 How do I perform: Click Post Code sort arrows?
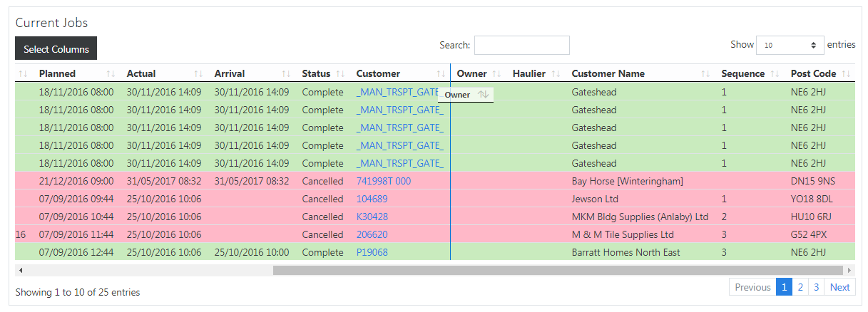click(x=846, y=74)
